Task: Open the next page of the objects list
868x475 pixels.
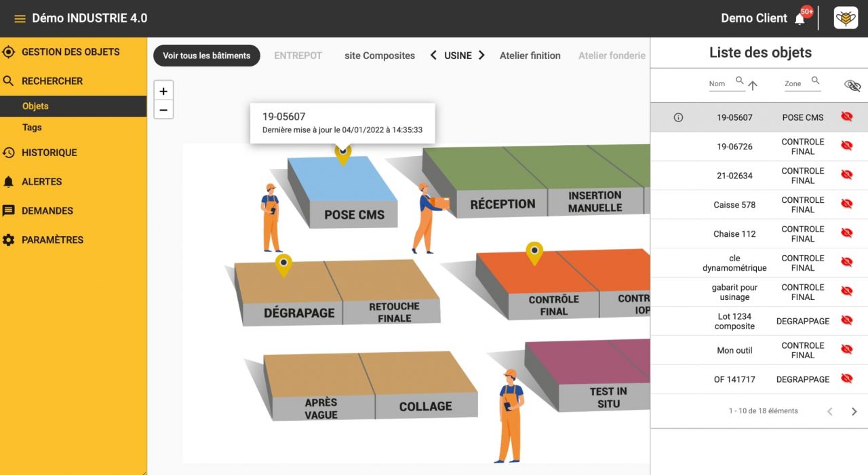Action: tap(854, 411)
